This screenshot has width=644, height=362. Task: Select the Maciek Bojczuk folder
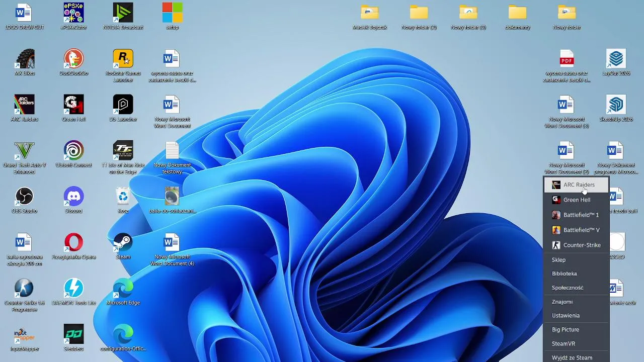pyautogui.click(x=370, y=17)
